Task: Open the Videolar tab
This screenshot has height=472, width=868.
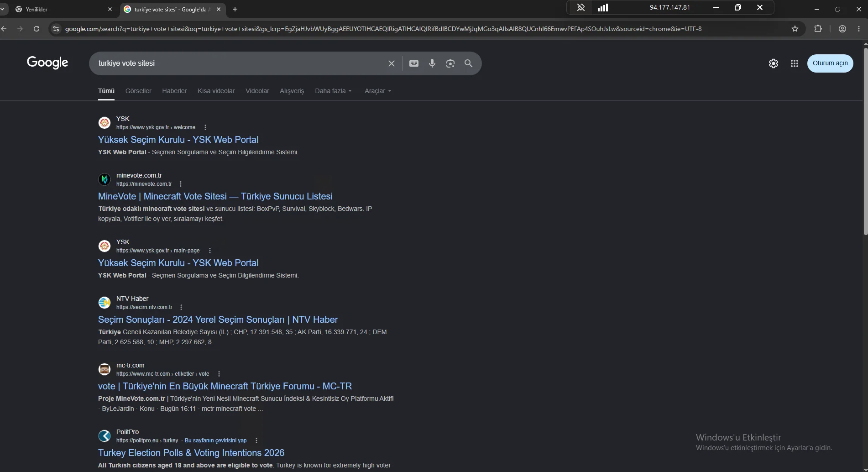Action: pos(257,91)
